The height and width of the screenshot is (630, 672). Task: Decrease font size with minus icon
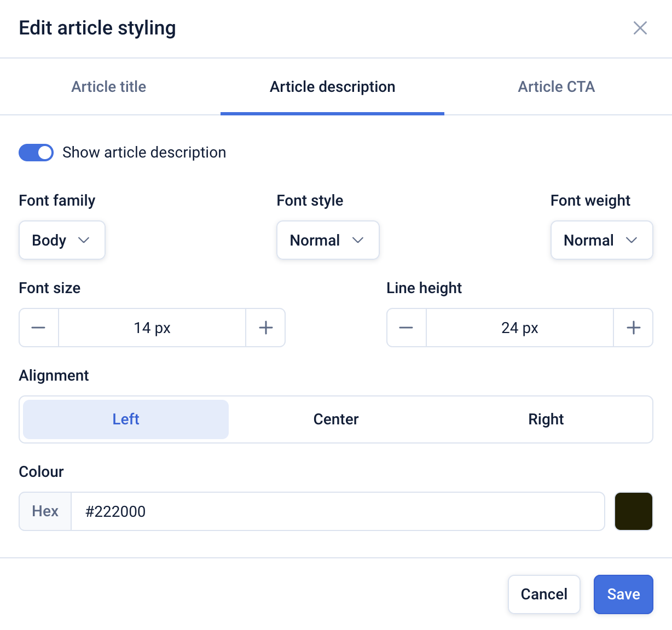[39, 328]
